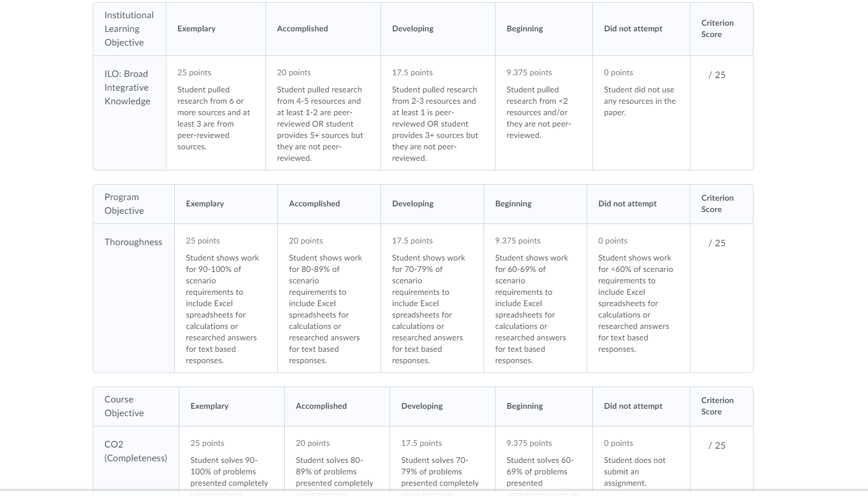
Task: Click the Program Objective header cell
Action: pos(134,204)
